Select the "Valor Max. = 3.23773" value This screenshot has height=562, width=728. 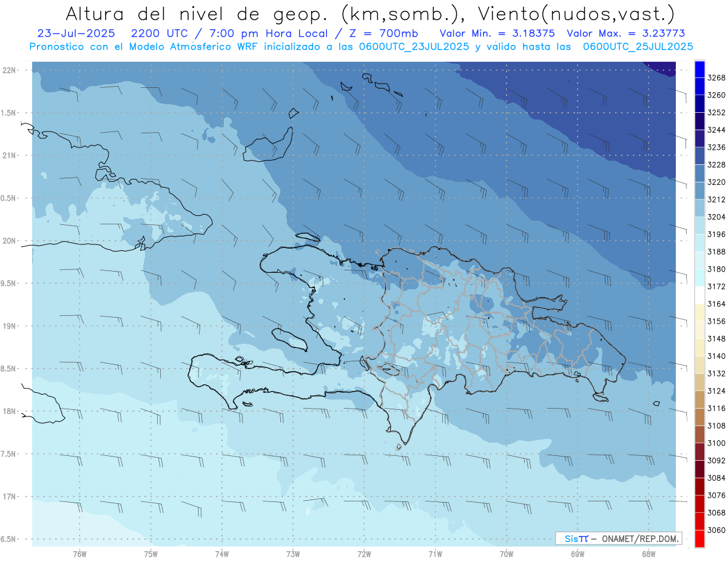(625, 33)
